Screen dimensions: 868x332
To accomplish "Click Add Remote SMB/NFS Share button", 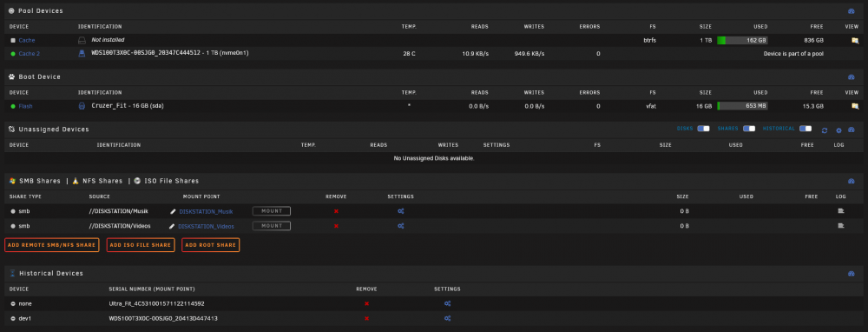I will click(x=51, y=245).
